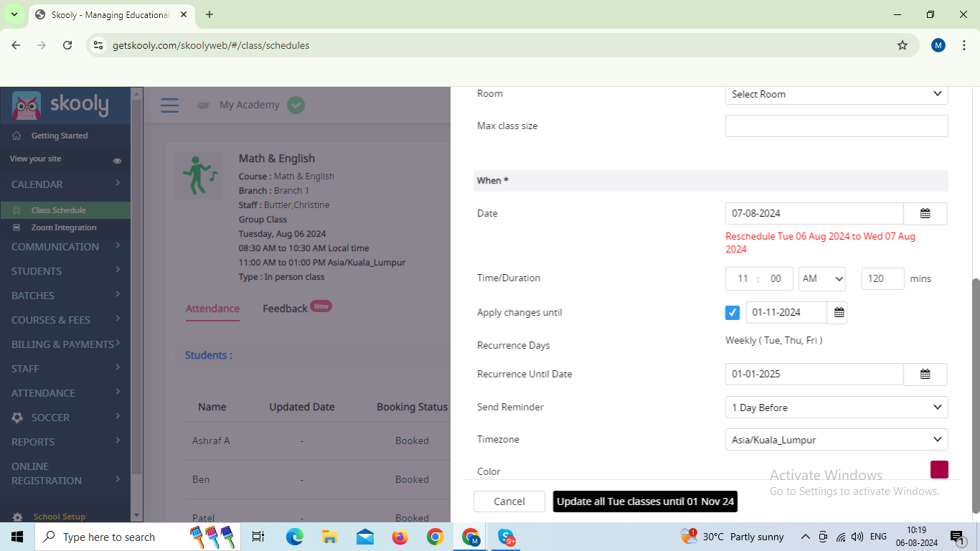The image size is (980, 551).
Task: Expand the CALENDAR sidebar section
Action: (x=65, y=184)
